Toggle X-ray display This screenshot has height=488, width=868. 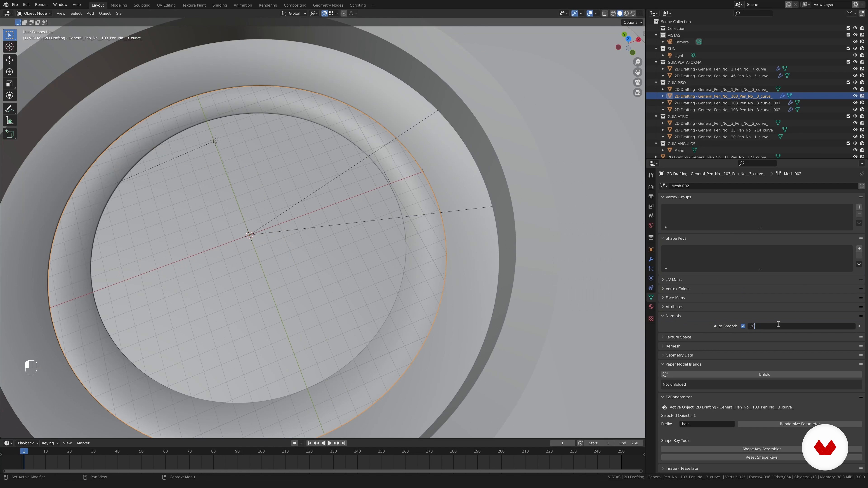(x=604, y=14)
